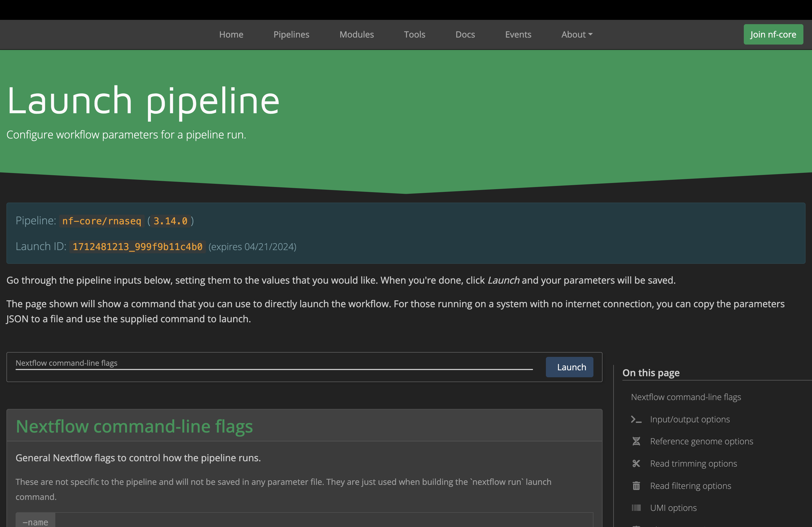812x527 pixels.
Task: Jump to Read filtering options section
Action: coord(691,486)
